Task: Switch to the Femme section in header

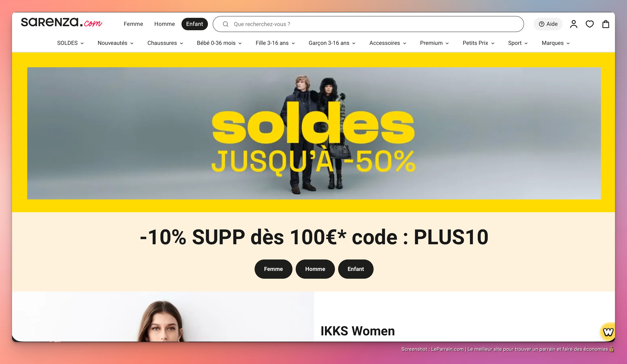Action: (x=133, y=24)
